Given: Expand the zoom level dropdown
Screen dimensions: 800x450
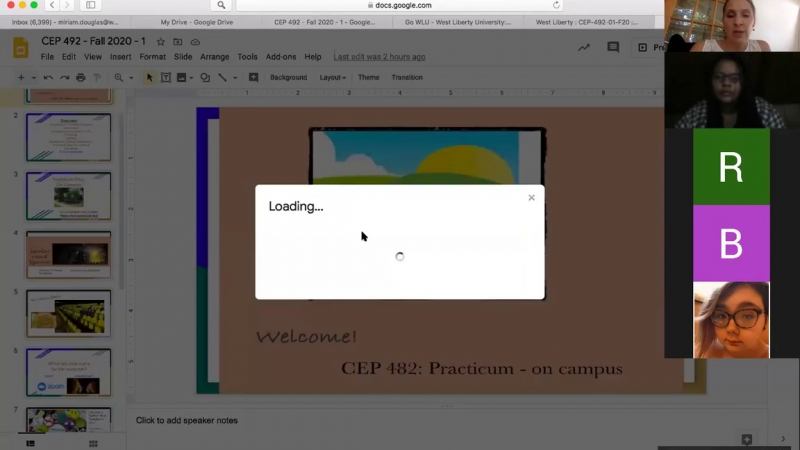Looking at the screenshot, I should click(131, 78).
